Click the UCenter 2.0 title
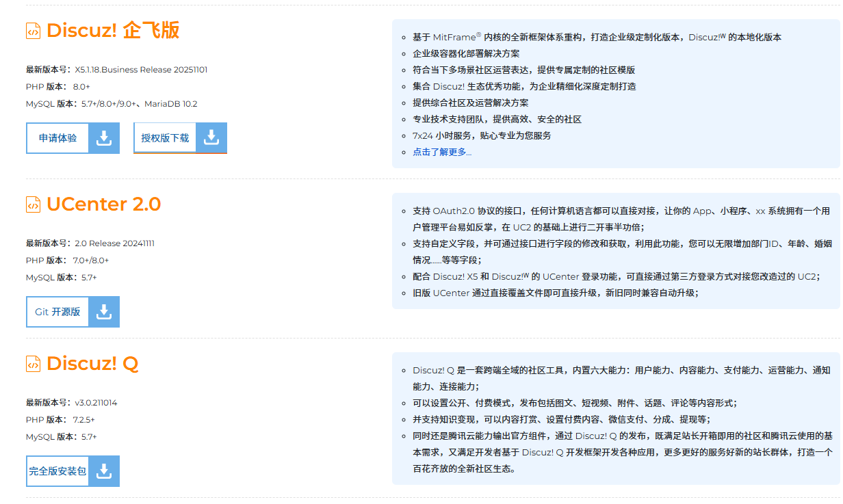This screenshot has height=504, width=843. coord(103,204)
